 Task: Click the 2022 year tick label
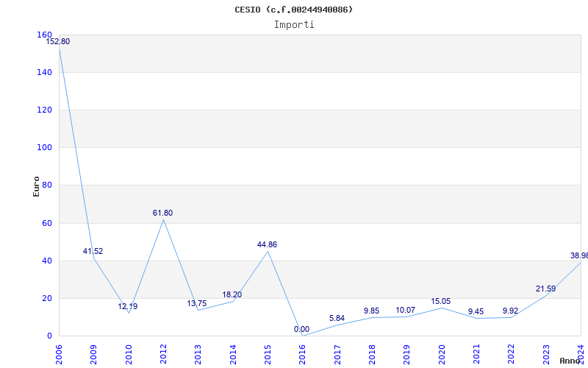[512, 355]
